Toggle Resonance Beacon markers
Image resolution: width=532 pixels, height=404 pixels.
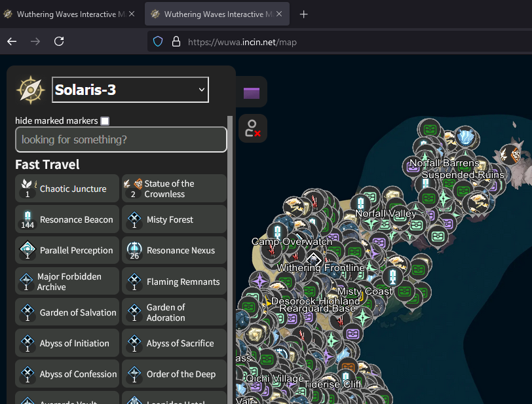(67, 219)
